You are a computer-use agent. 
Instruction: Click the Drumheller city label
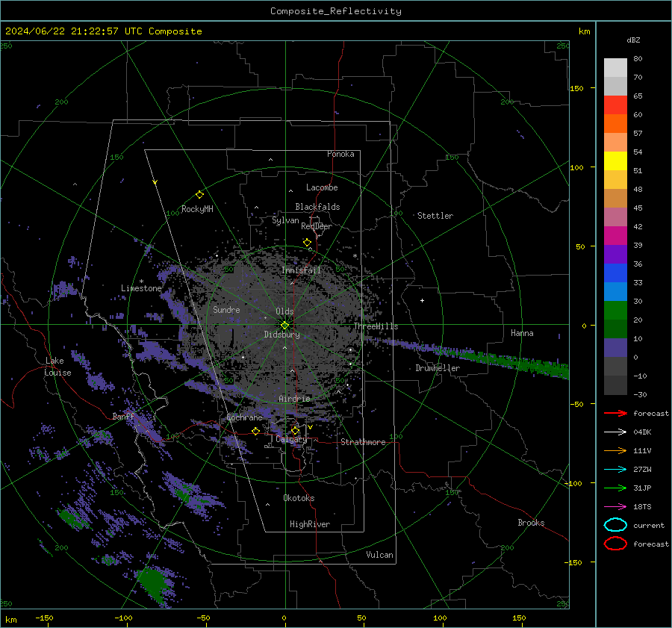[438, 368]
